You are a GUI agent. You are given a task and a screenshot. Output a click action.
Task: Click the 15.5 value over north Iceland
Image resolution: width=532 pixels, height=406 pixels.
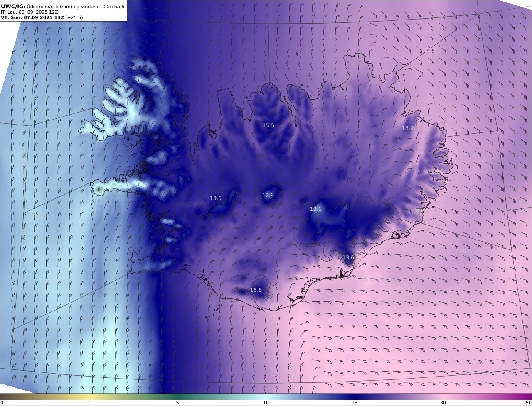268,125
